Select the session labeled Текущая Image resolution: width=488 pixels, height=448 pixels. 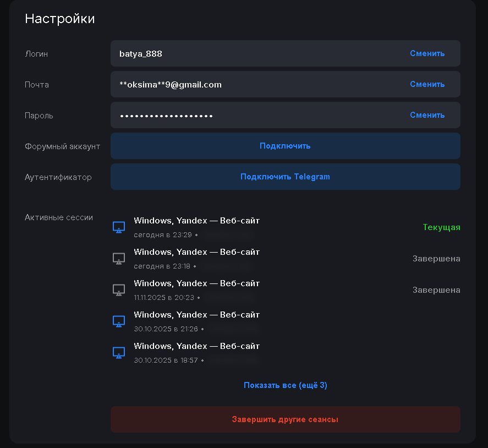point(441,227)
